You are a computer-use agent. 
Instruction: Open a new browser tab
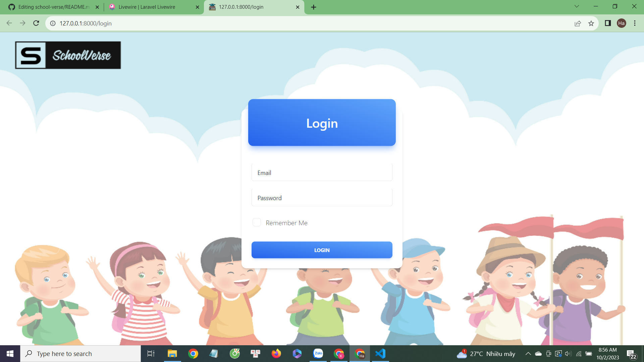(x=313, y=7)
